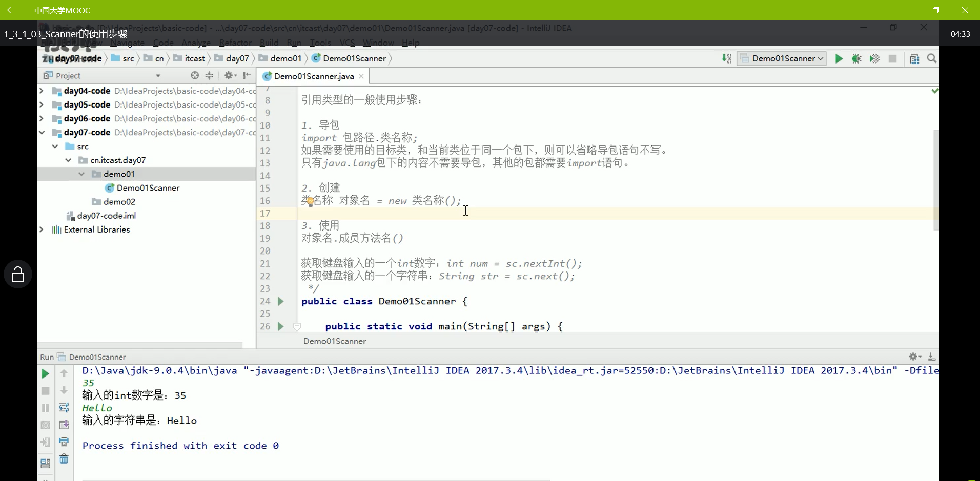Collapse the demo01 package node
This screenshot has width=980, height=481.
pos(81,174)
